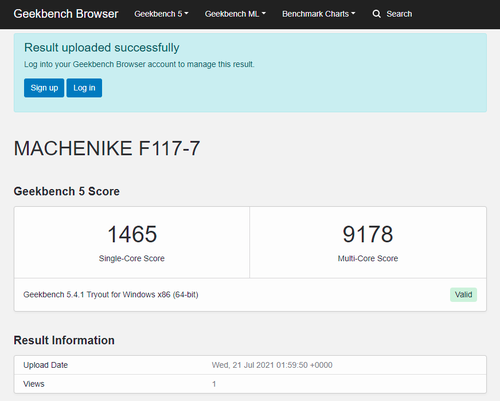Click the single-core score 1465
Screen dimensions: 500x401
tap(132, 234)
